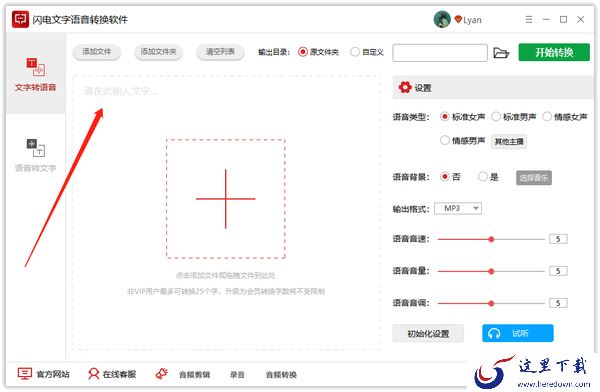
Task: Open the 文字转语音 sidebar tab
Action: (36, 74)
